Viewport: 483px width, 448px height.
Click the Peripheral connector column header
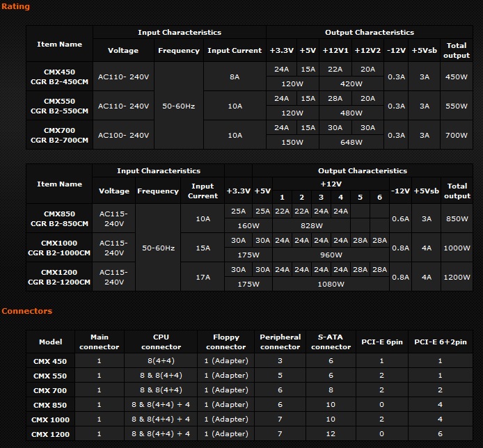tap(280, 342)
